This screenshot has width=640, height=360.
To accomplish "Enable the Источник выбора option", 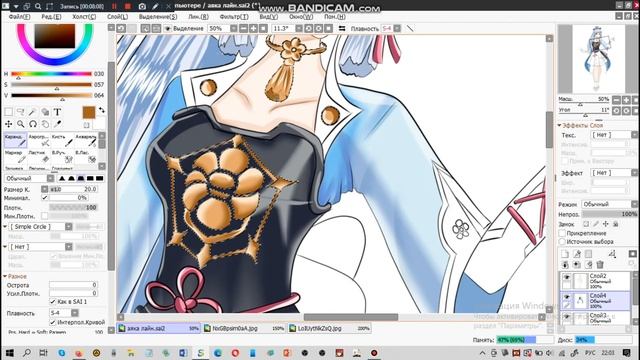I will pyautogui.click(x=562, y=242).
